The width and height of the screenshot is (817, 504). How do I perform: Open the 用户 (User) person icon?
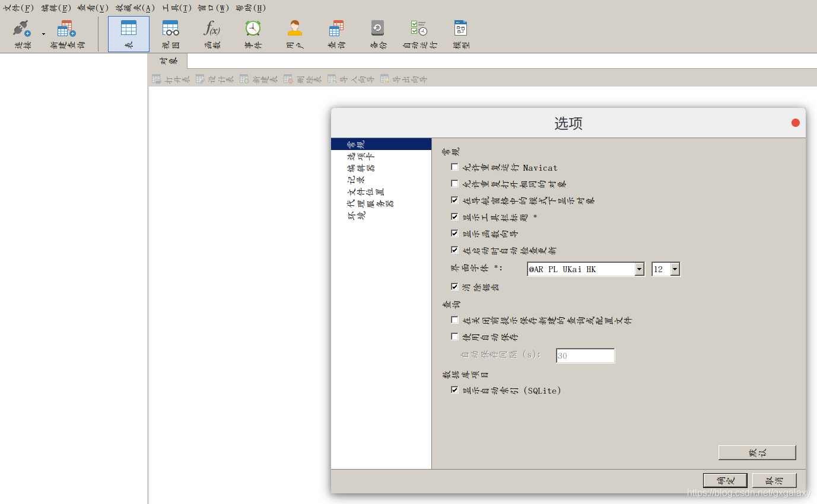pos(295,28)
